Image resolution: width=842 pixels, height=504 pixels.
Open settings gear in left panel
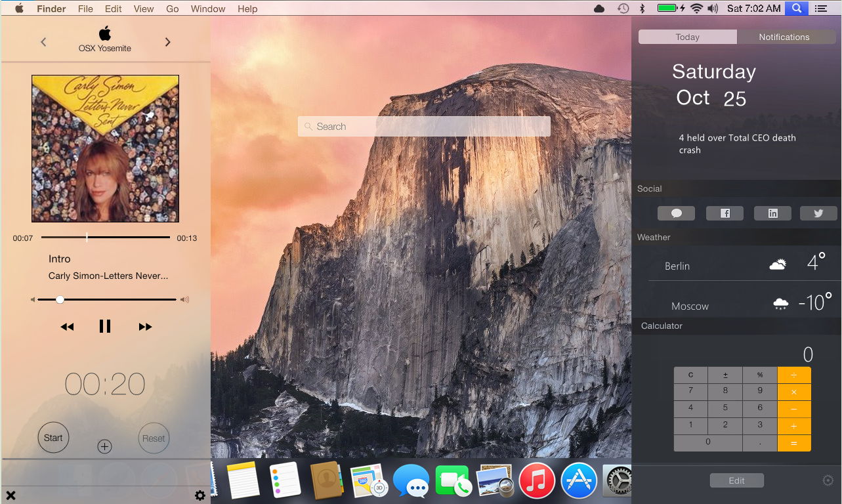tap(200, 495)
